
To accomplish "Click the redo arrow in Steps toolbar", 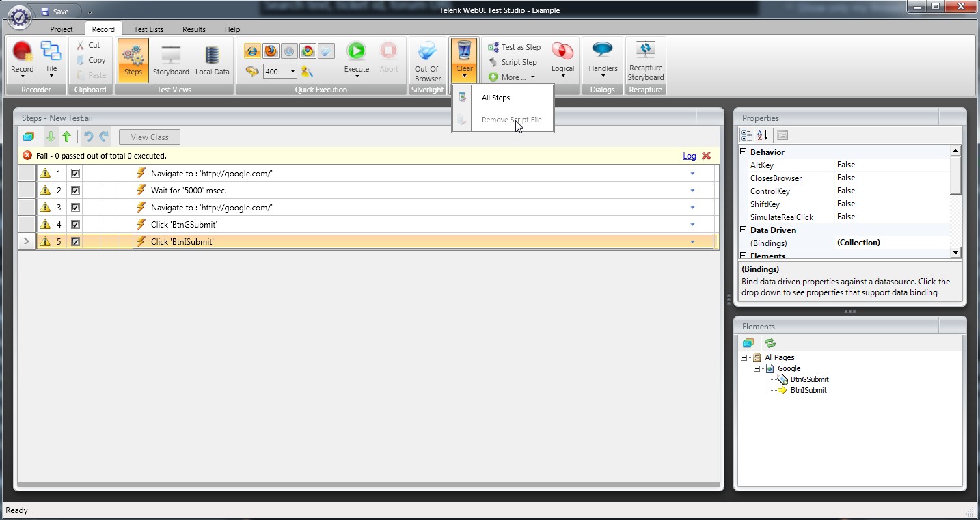I will (x=104, y=137).
